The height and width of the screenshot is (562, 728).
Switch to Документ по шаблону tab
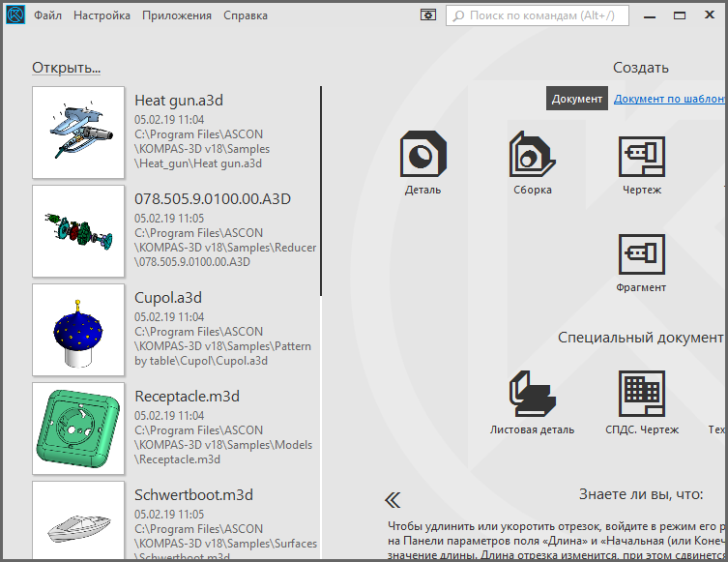tap(669, 99)
